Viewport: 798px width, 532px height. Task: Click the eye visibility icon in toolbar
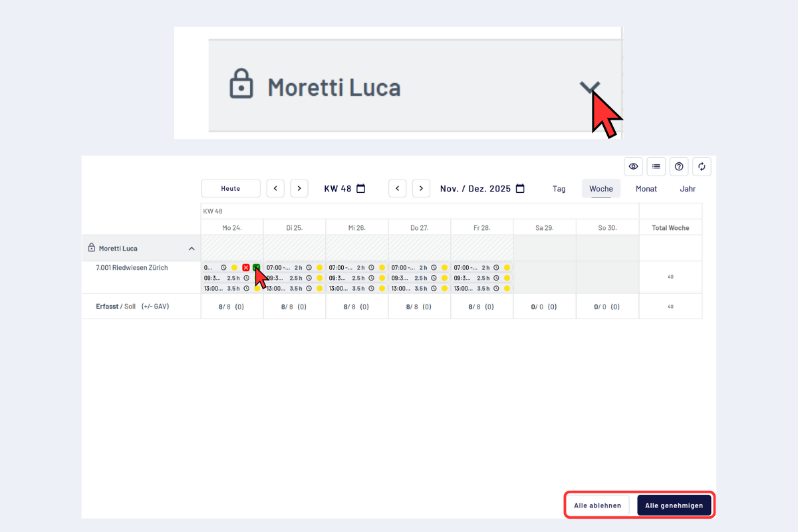point(633,166)
